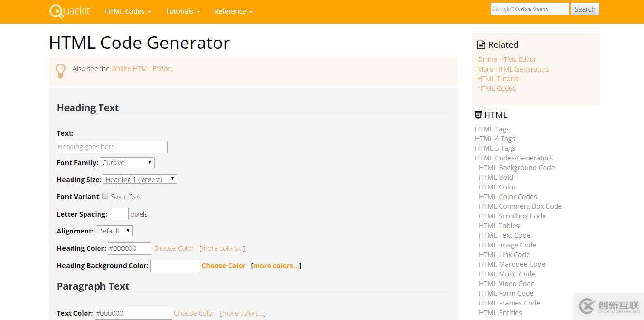644x320 pixels.
Task: Open the HTML Marquee Code page
Action: click(x=512, y=264)
